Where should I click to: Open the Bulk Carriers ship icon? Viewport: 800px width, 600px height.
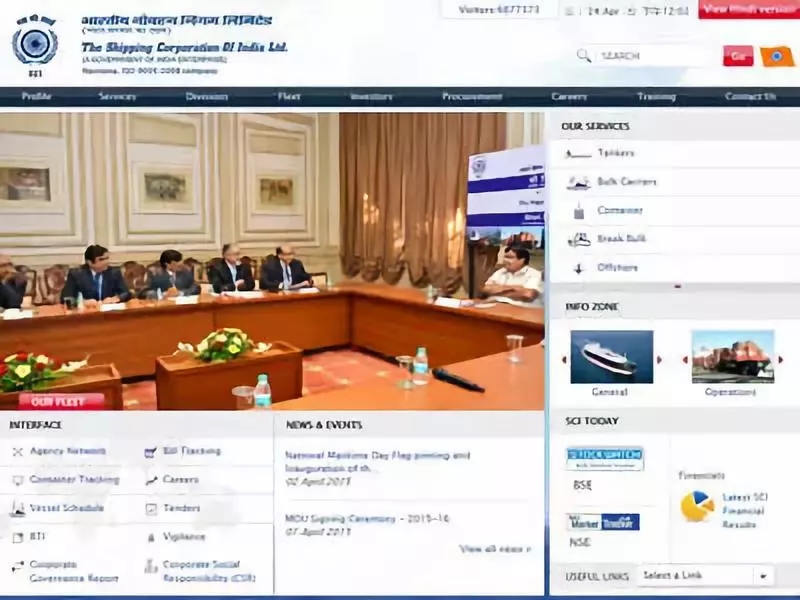(579, 182)
